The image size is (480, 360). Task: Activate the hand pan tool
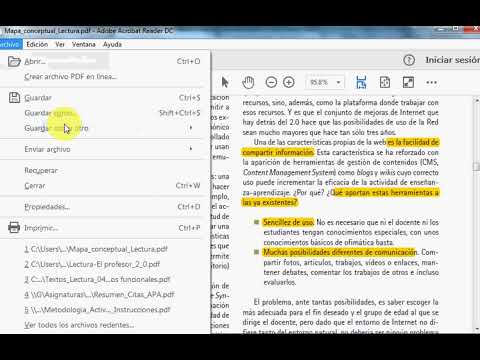248,82
